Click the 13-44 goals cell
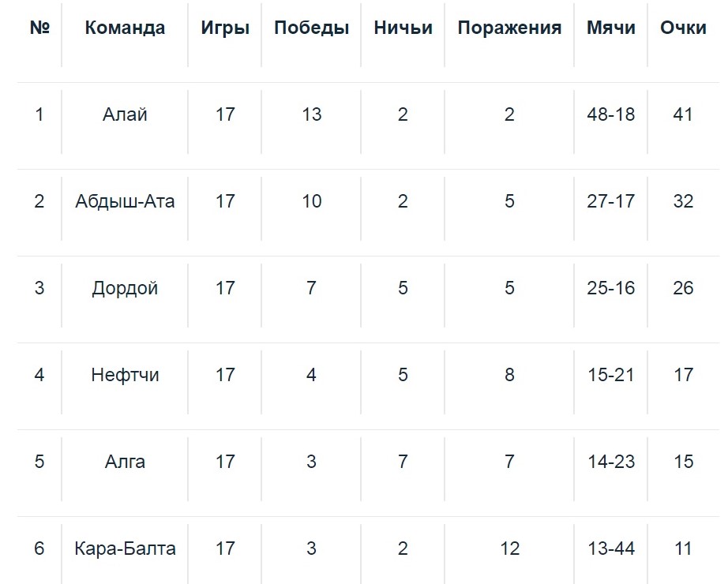Viewport: 728px width, 584px height. click(x=610, y=548)
